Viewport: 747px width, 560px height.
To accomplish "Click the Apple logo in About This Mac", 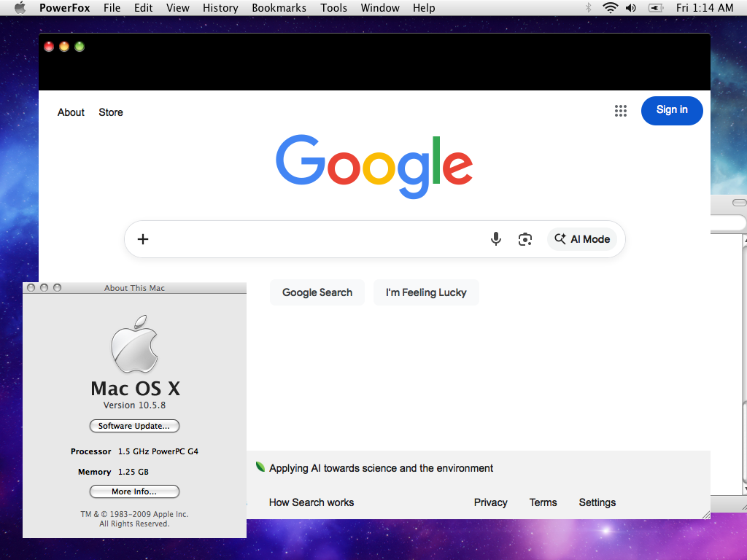I will 134,343.
